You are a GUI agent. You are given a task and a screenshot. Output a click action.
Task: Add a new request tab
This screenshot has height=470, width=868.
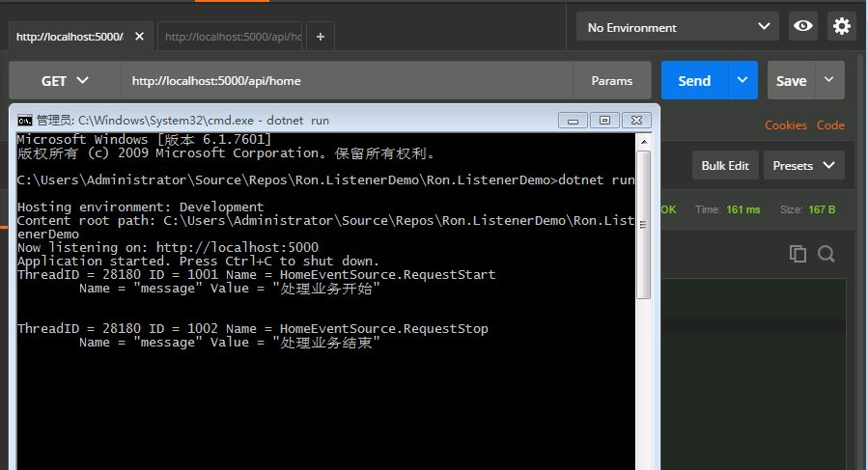pyautogui.click(x=320, y=37)
